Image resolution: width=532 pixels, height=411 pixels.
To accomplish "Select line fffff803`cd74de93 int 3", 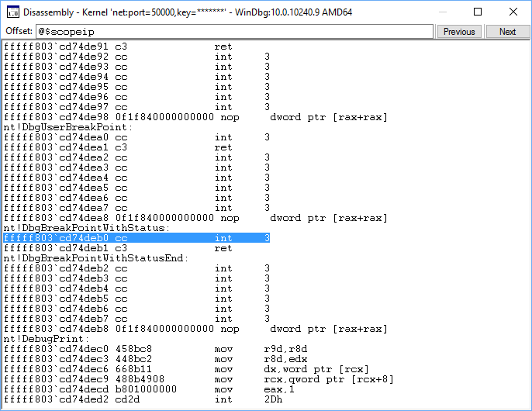I will click(x=136, y=67).
